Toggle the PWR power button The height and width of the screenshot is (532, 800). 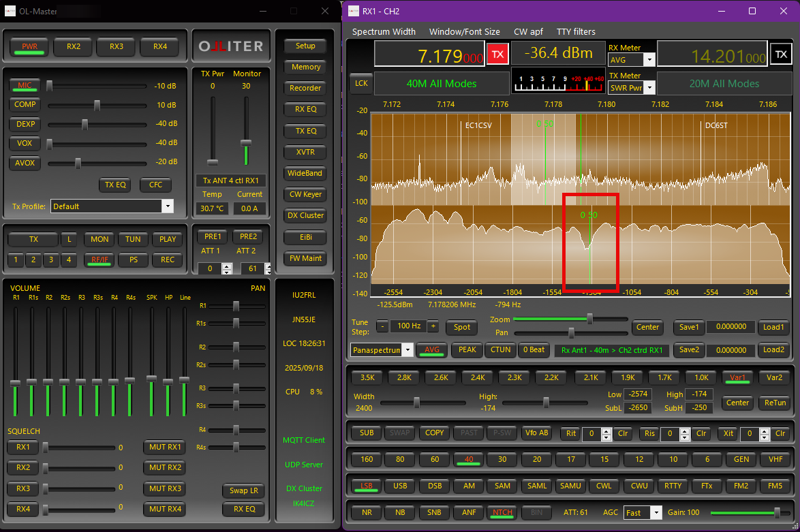coord(29,46)
